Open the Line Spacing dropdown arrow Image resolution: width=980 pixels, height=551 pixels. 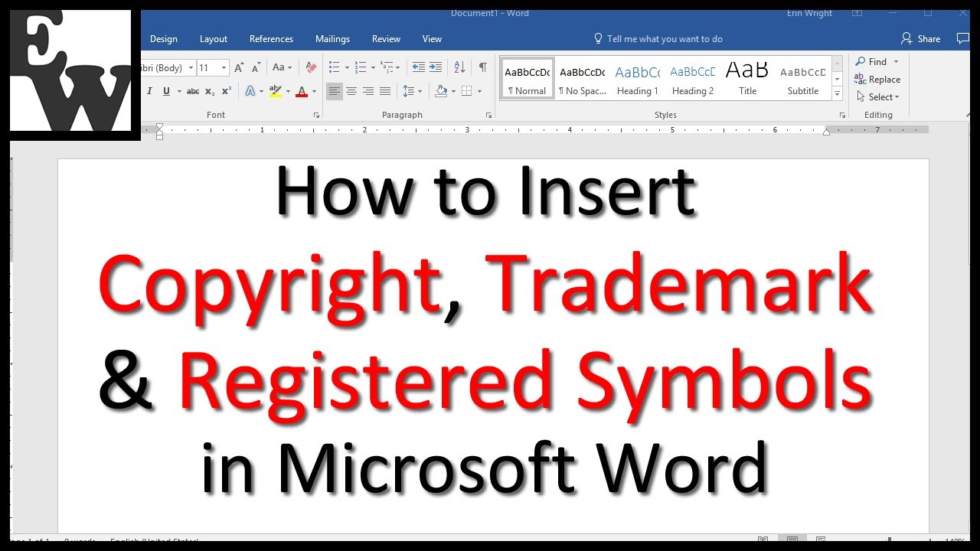[420, 91]
